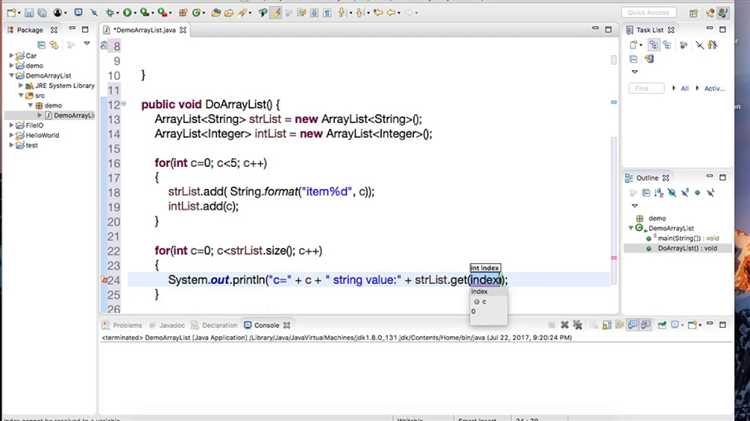Image resolution: width=750 pixels, height=421 pixels.
Task: Open the Quick Access search field
Action: click(x=649, y=12)
